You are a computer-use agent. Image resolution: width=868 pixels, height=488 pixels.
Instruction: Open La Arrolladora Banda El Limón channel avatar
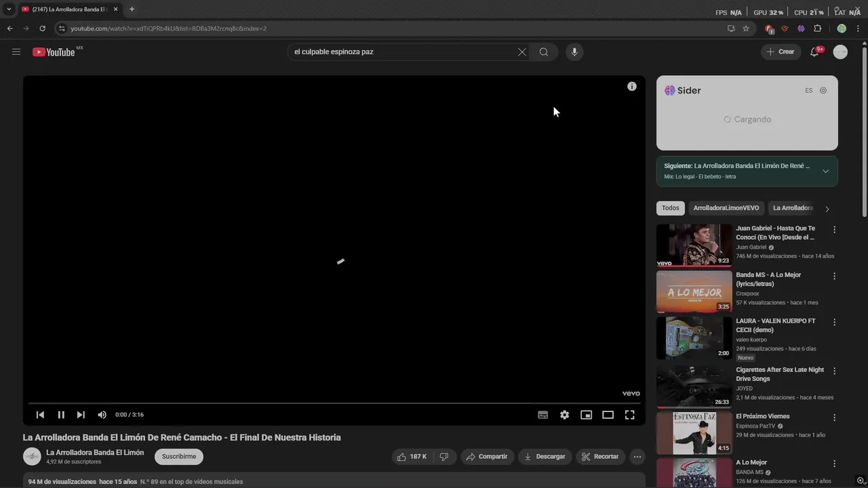pyautogui.click(x=32, y=457)
